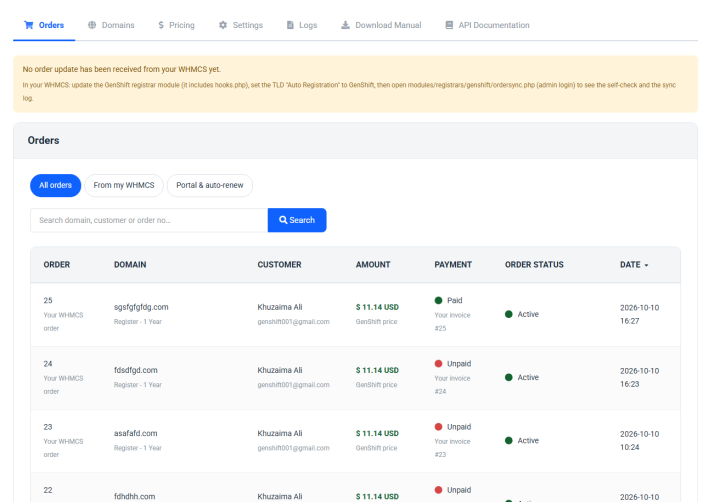Click $ 11.14 USD in asafafd.com row
This screenshot has width=714, height=502.
(377, 433)
